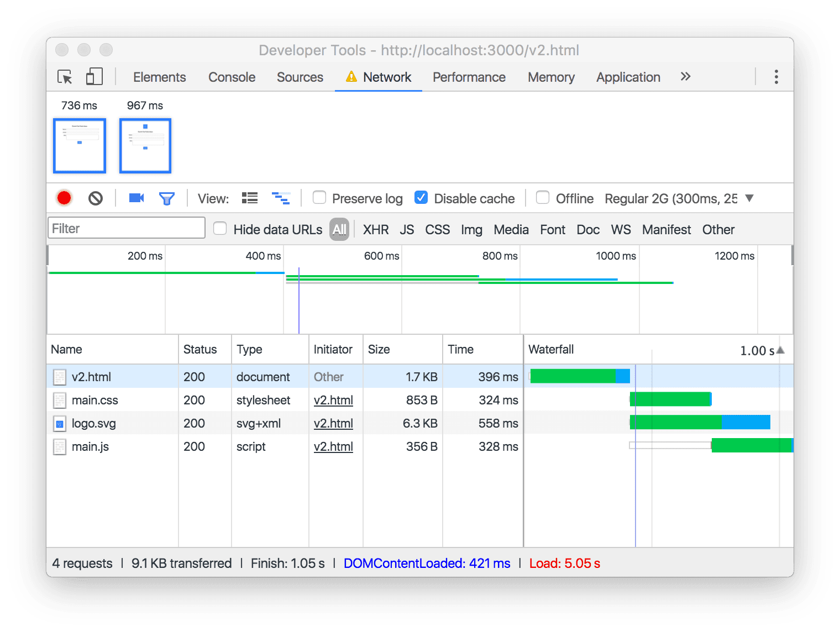
Task: Open the Regular 2G throttling dropdown
Action: click(749, 198)
